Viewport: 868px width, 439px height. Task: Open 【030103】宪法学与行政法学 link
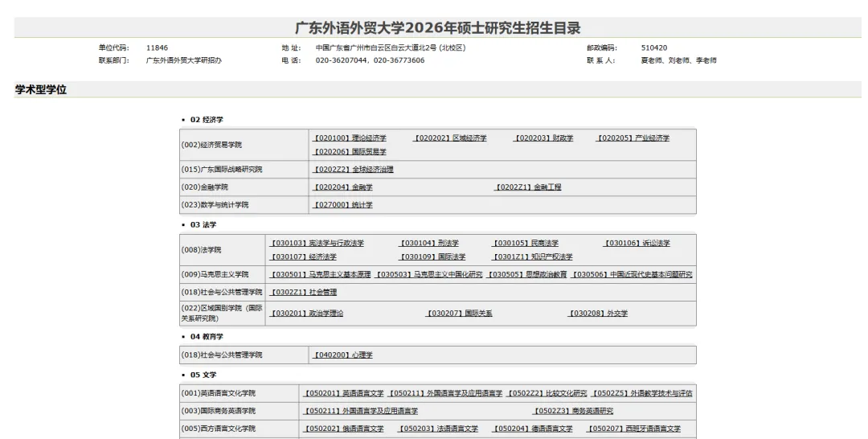pos(316,243)
